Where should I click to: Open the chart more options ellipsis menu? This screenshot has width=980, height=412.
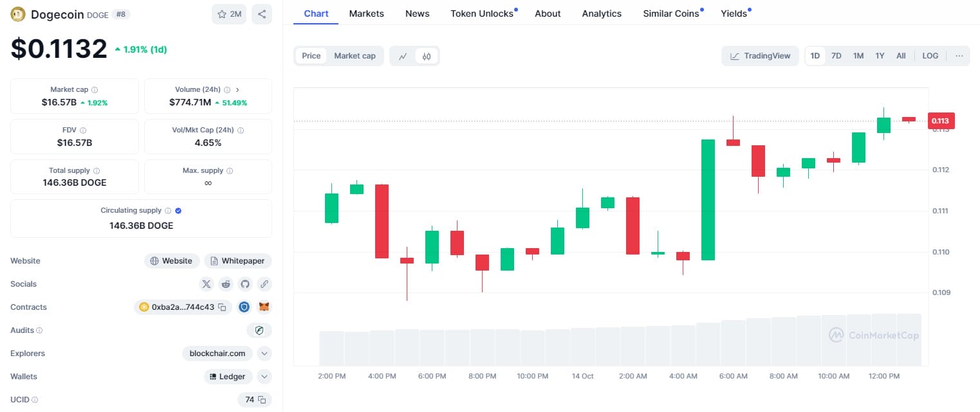click(x=959, y=56)
